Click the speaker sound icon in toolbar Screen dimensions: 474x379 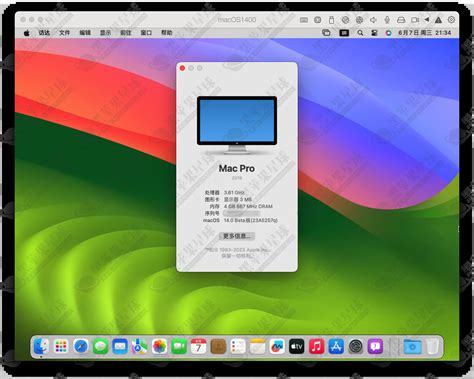click(373, 20)
